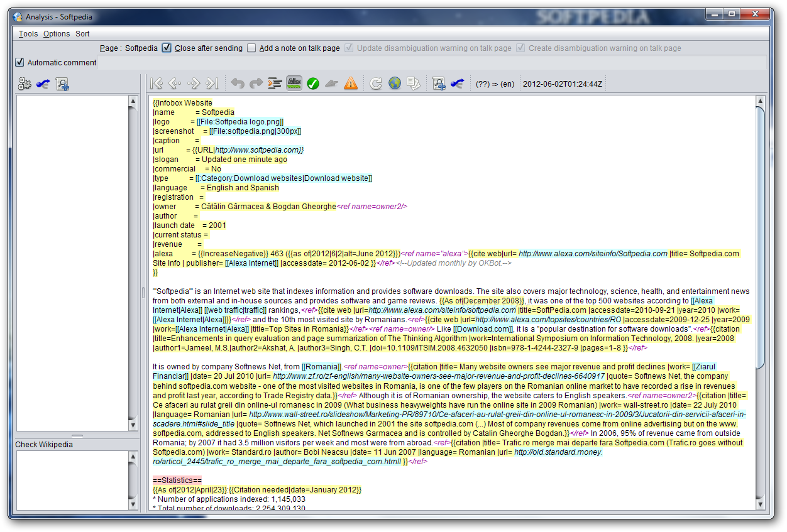Go to the next occurrence
The height and width of the screenshot is (532, 787).
(x=194, y=84)
